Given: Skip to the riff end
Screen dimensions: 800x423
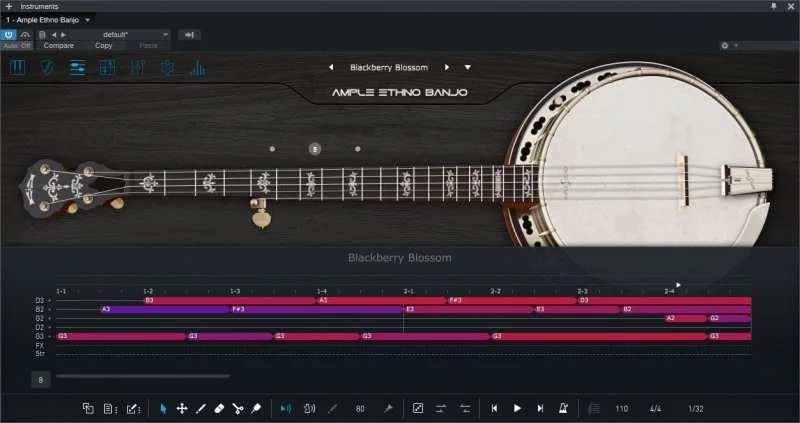Looking at the screenshot, I should 540,408.
